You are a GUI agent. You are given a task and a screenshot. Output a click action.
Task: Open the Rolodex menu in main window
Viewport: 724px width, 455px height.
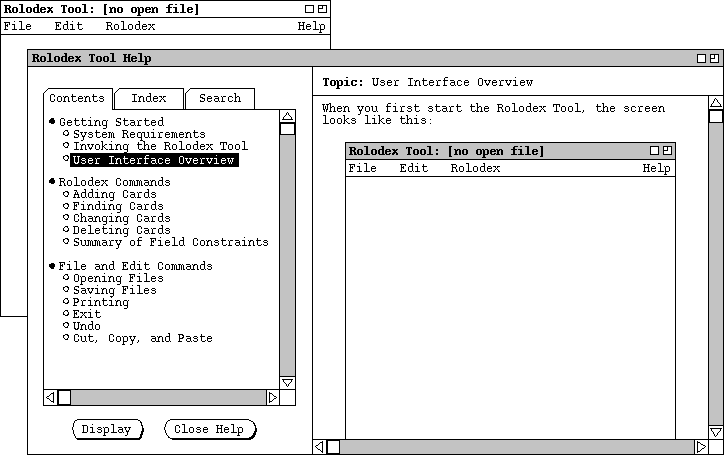click(130, 26)
